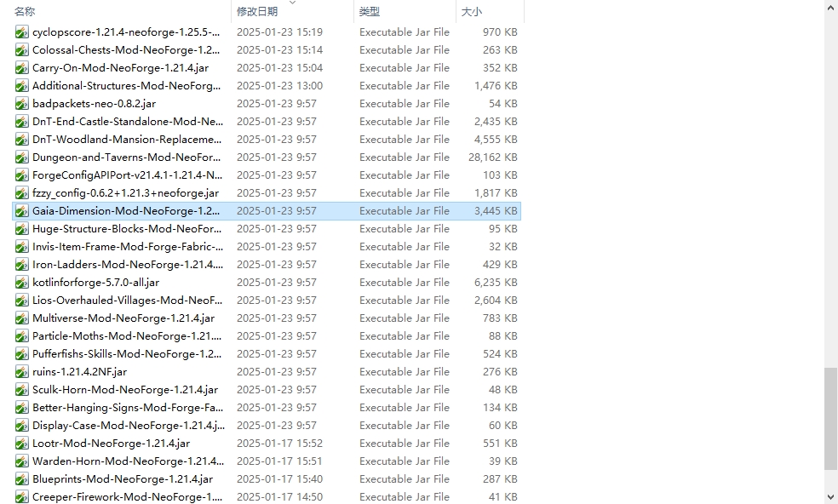The image size is (838, 504).
Task: Click the vertical scrollbar thumb
Action: [x=830, y=419]
